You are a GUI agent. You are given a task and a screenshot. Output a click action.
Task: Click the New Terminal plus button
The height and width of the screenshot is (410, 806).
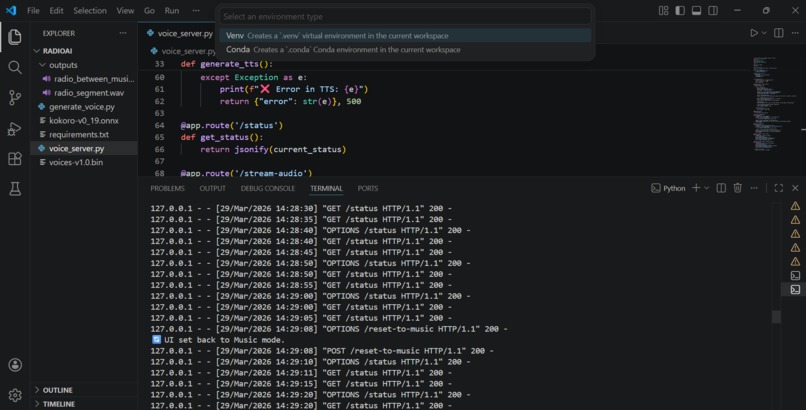[x=696, y=188]
